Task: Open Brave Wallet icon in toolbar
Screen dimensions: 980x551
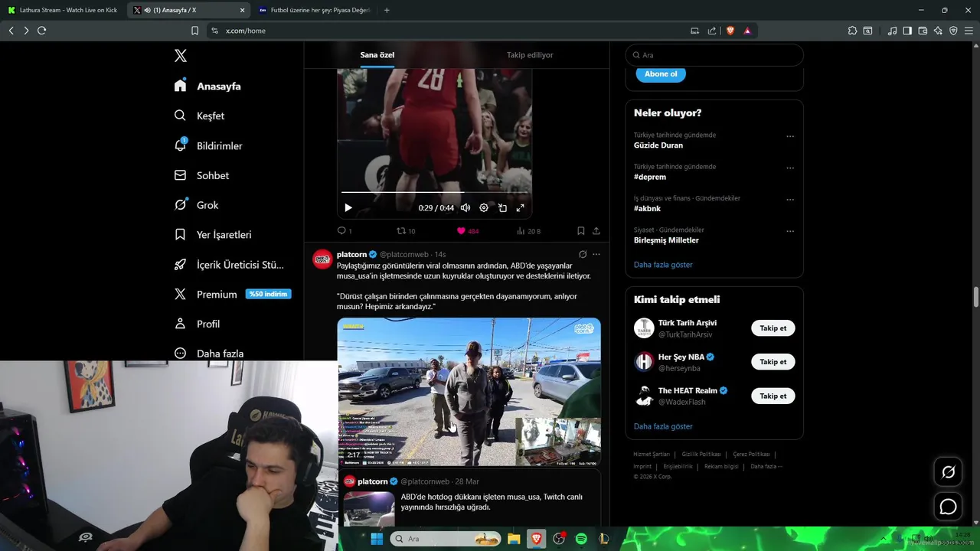Action: (x=923, y=31)
